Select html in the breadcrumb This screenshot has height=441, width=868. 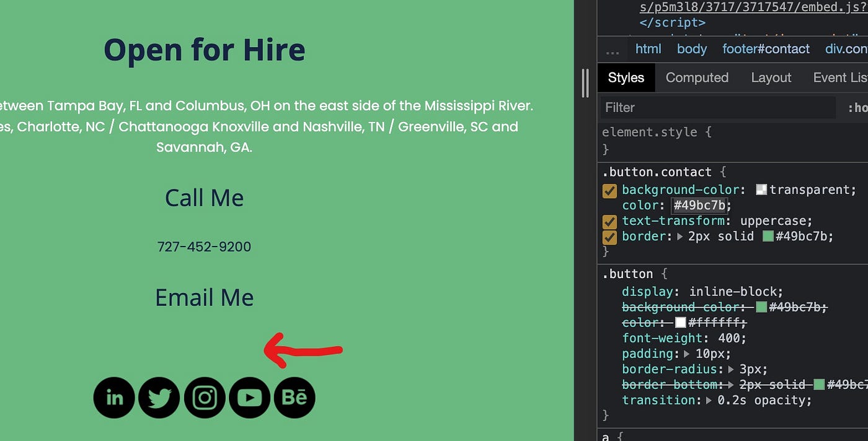[x=649, y=49]
